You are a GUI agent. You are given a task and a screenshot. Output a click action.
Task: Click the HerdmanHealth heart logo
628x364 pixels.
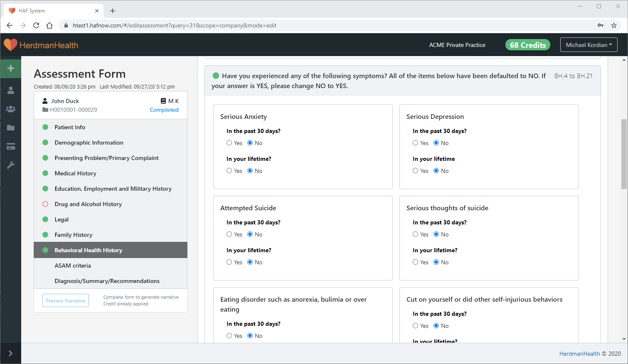10,45
